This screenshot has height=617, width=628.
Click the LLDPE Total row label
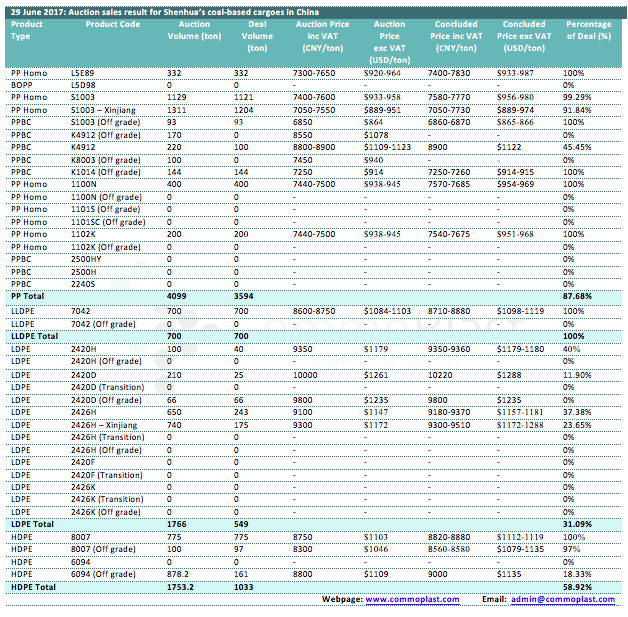36,337
